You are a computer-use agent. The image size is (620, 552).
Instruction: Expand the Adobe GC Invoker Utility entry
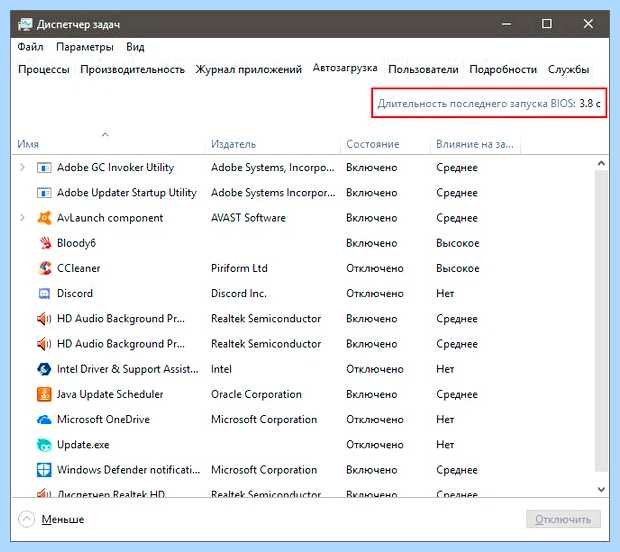click(22, 168)
